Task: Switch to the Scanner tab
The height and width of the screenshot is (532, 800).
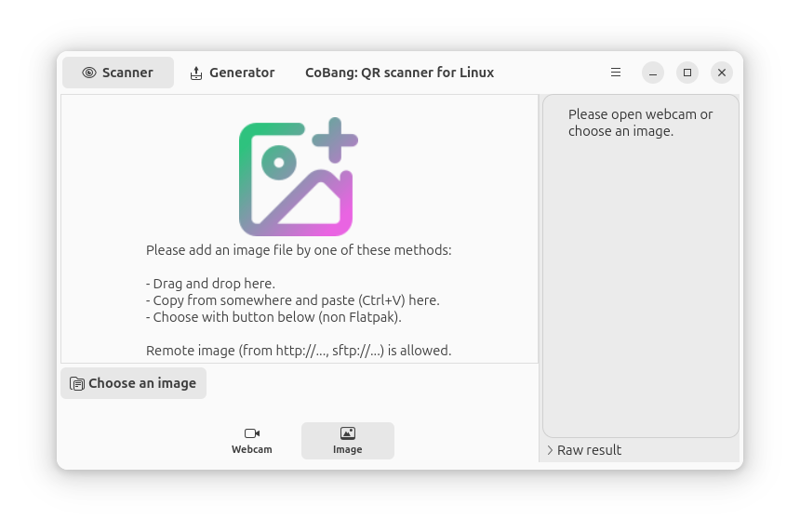Action: 118,73
